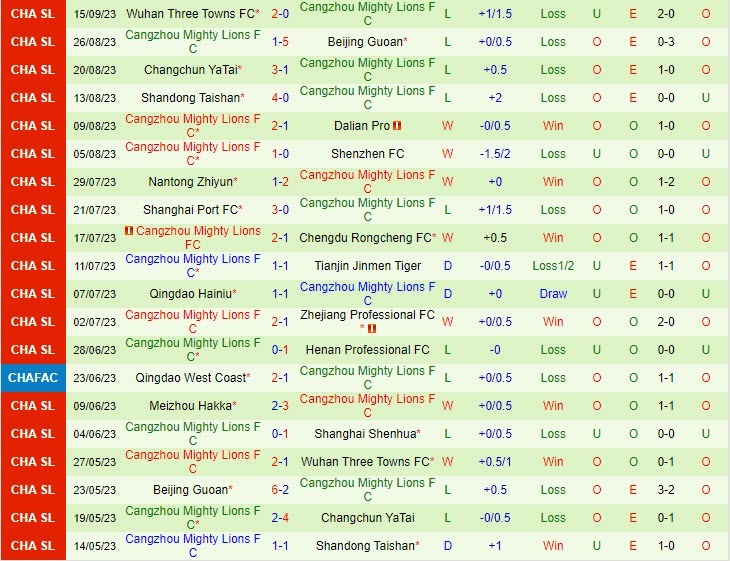This screenshot has height=561, width=730.
Task: Click the W result letter on the Shenzhen FC row
Action: point(447,154)
